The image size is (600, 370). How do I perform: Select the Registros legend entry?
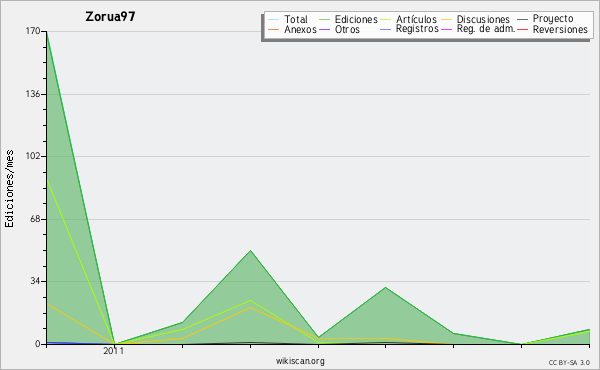coord(417,29)
